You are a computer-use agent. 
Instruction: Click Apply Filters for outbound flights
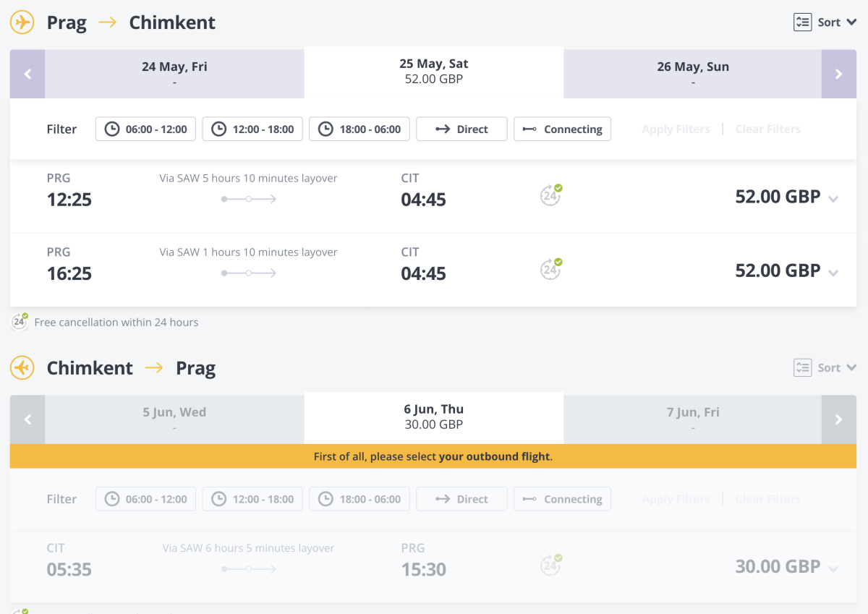pos(676,129)
